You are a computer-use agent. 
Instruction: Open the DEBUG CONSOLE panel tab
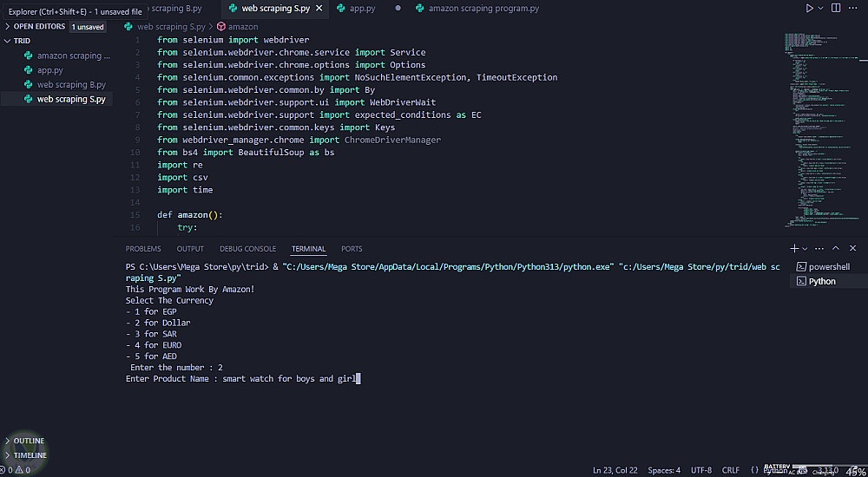point(247,249)
